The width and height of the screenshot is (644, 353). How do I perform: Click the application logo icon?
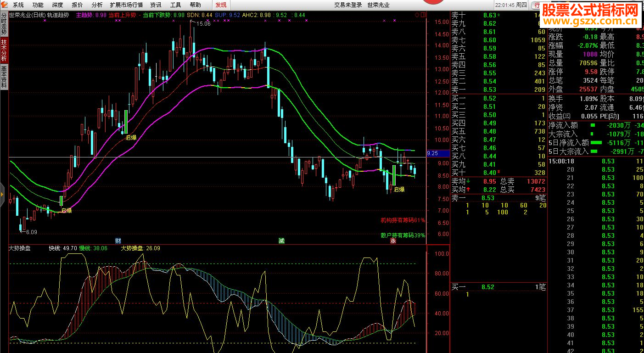coord(4,5)
